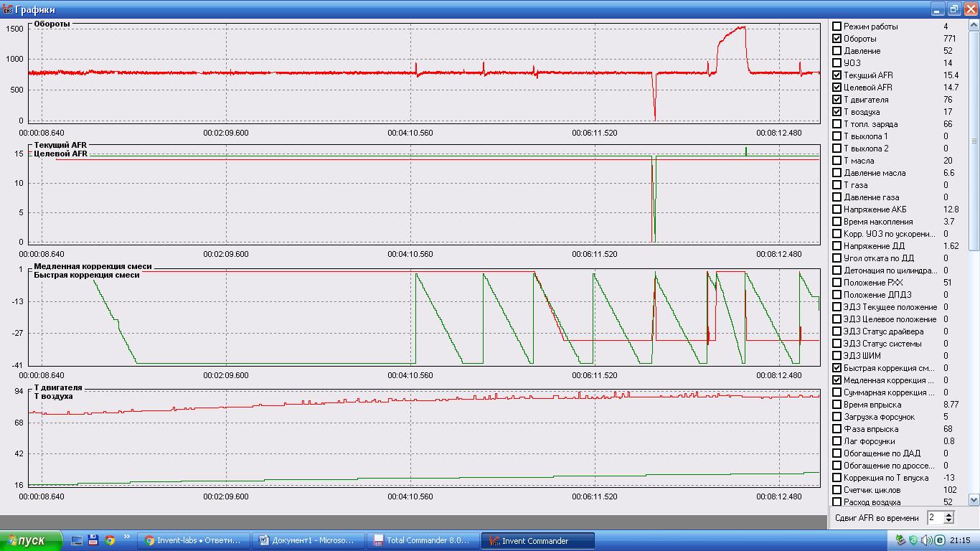The image size is (980, 551).
Task: Click the parameter list scroll down arrow
Action: [x=974, y=499]
